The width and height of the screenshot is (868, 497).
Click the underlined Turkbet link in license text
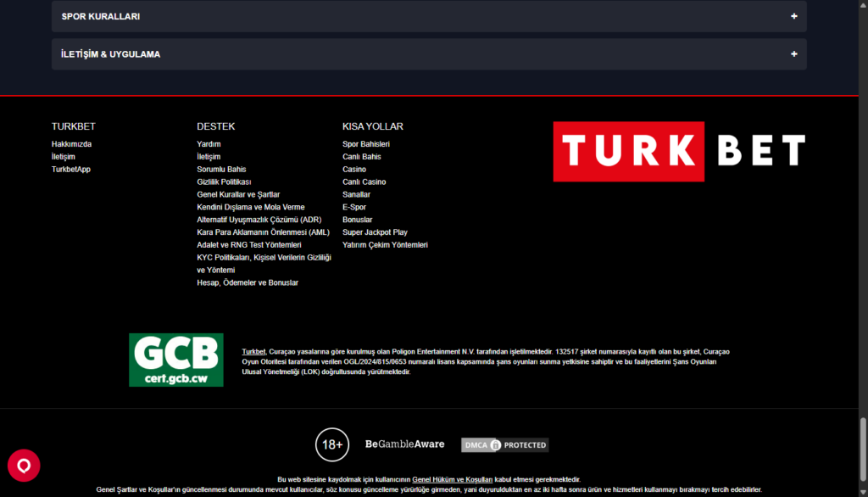pos(253,351)
